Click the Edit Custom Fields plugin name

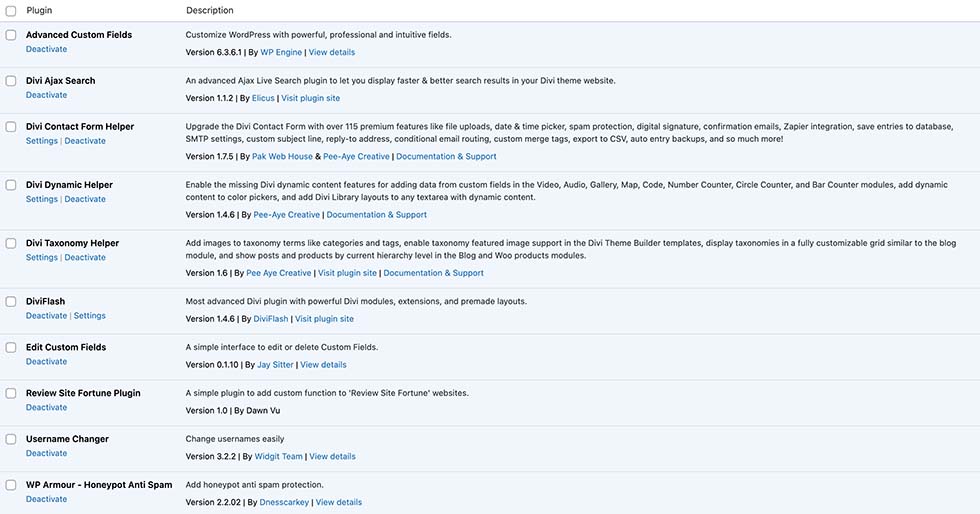point(66,347)
